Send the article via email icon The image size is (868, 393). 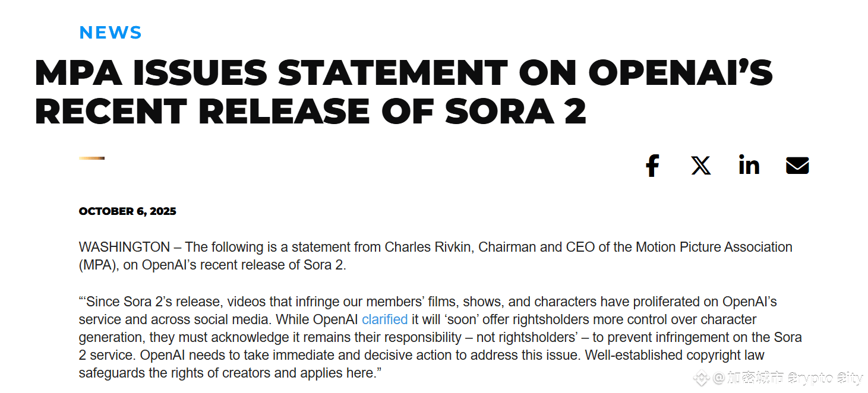tap(797, 166)
